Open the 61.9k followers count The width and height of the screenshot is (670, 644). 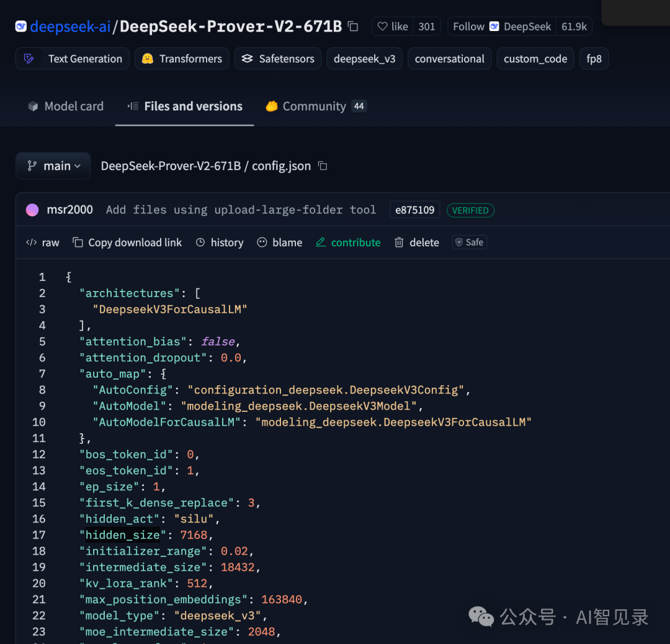click(x=574, y=27)
